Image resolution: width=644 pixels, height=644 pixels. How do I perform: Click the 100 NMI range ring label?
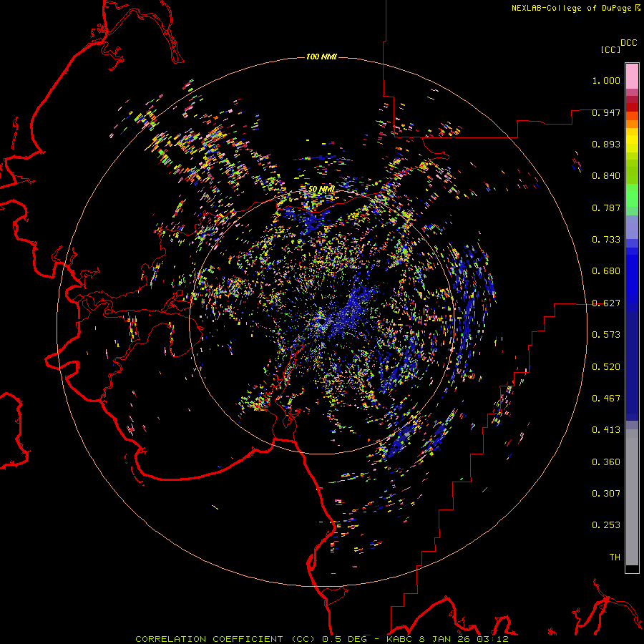tap(321, 57)
